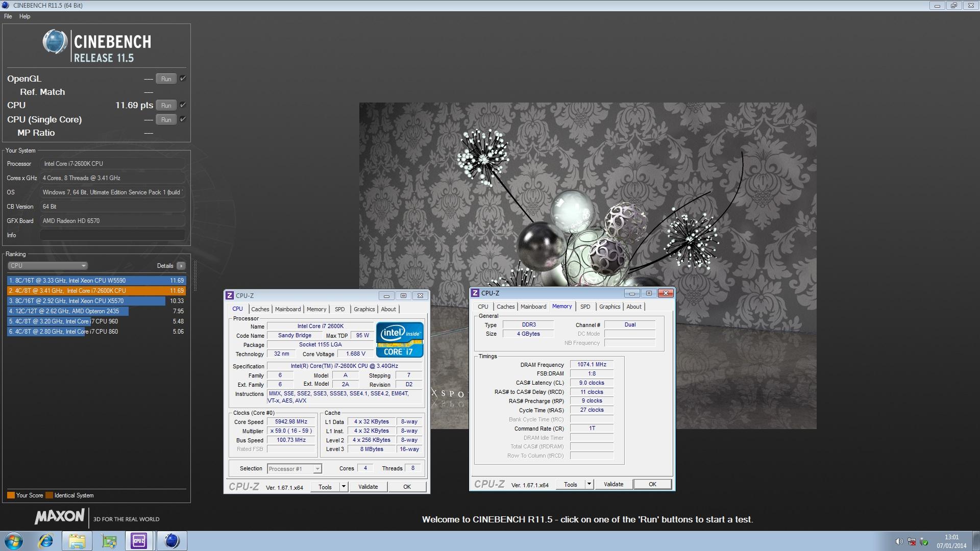This screenshot has height=551, width=980.
Task: Select ranking row Core i7 CPU 860
Action: (x=96, y=332)
